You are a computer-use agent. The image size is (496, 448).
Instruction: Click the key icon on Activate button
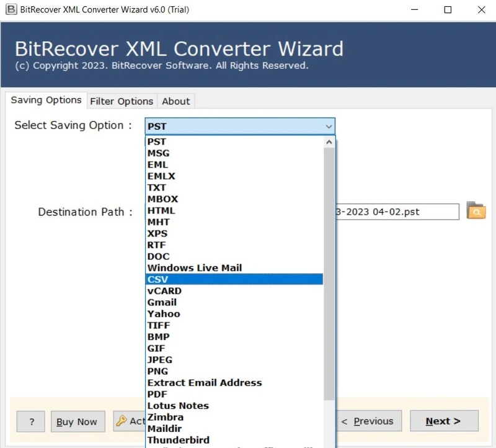(x=122, y=421)
